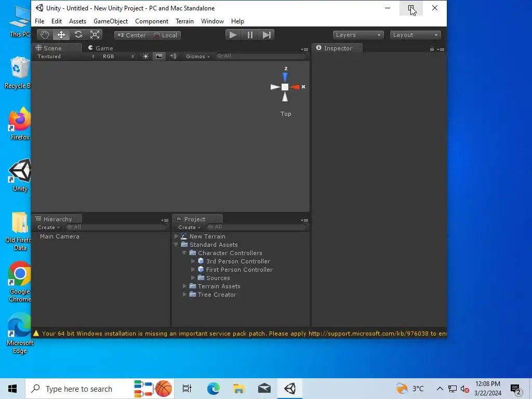Click the service pack warning message

pyautogui.click(x=239, y=334)
